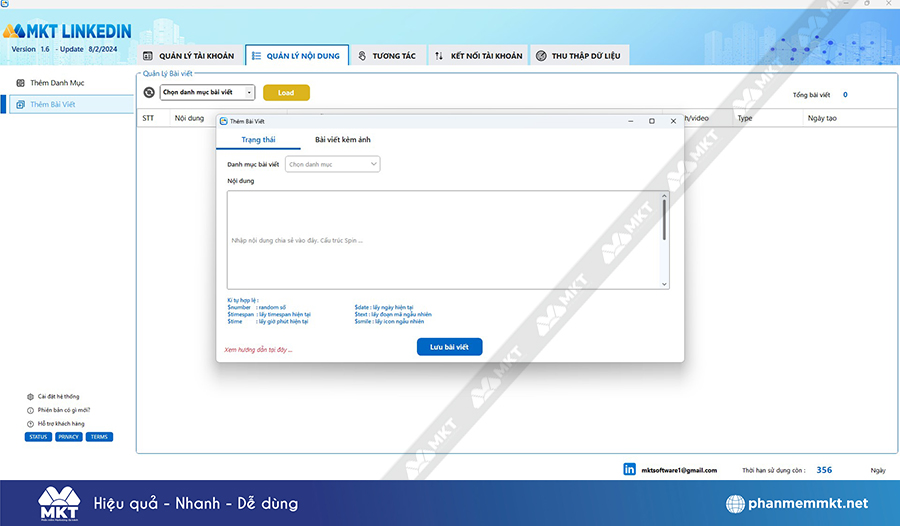
Task: Open the Tương Tác tab
Action: 389,56
